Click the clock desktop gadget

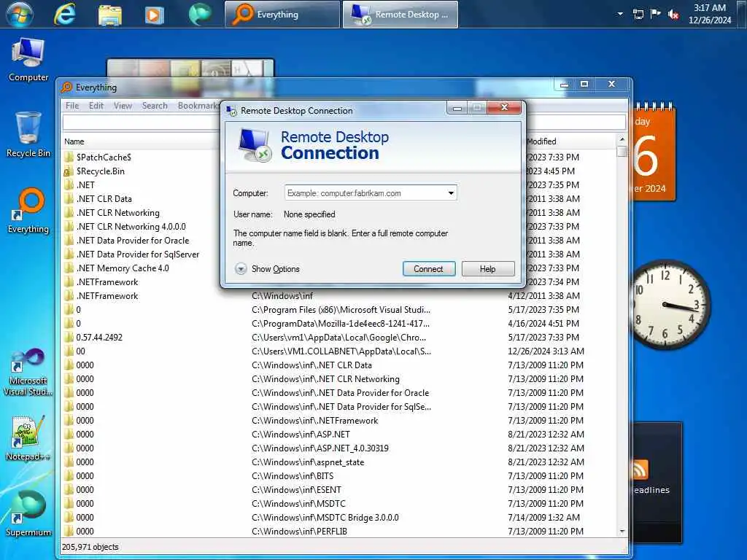click(x=671, y=305)
